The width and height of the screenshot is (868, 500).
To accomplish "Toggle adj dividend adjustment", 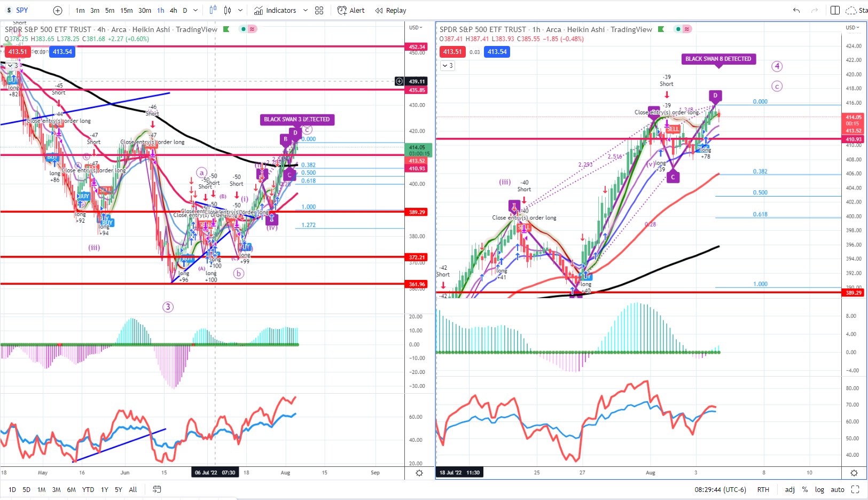I will [x=789, y=489].
